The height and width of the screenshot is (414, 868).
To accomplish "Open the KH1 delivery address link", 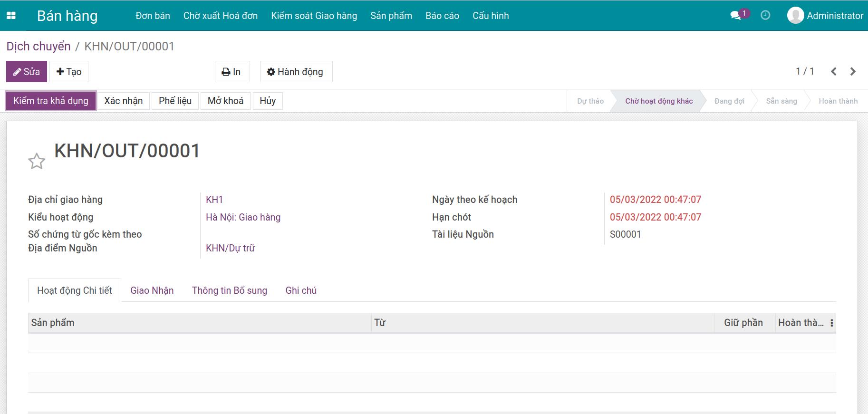I will point(214,200).
